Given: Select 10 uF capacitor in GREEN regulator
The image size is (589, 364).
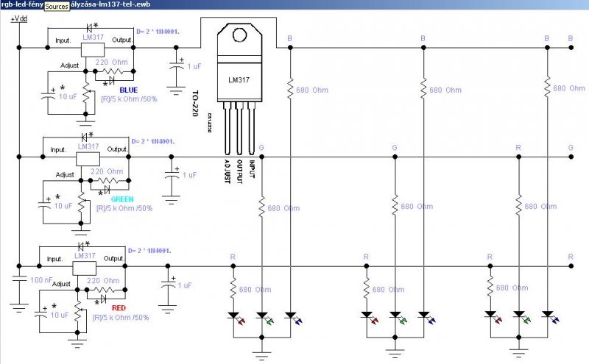Looking at the screenshot, I should point(43,205).
